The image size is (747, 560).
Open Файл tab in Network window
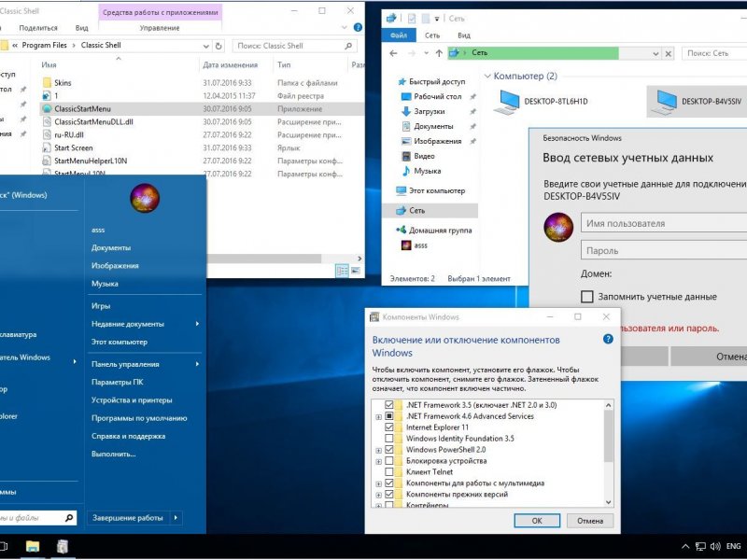pyautogui.click(x=399, y=35)
